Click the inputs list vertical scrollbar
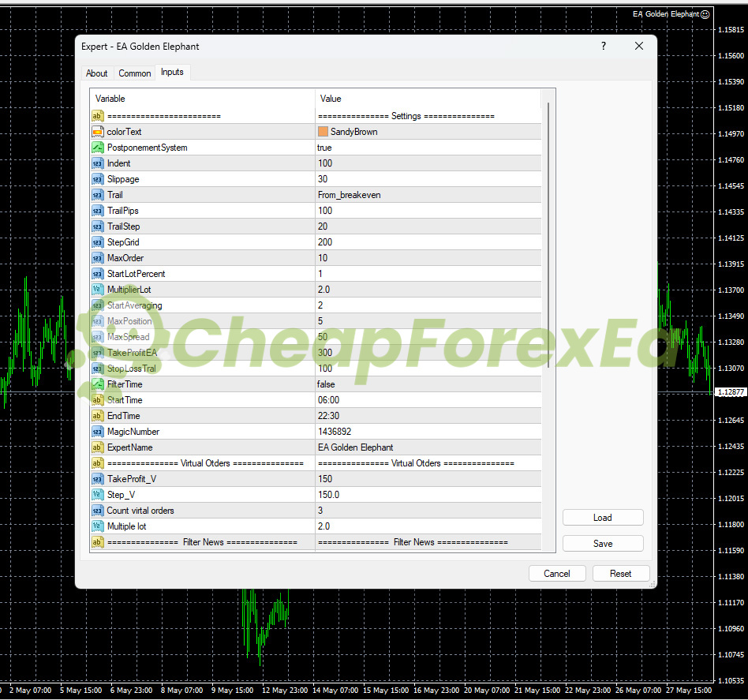Viewport: 748px width, 700px height. (x=548, y=234)
